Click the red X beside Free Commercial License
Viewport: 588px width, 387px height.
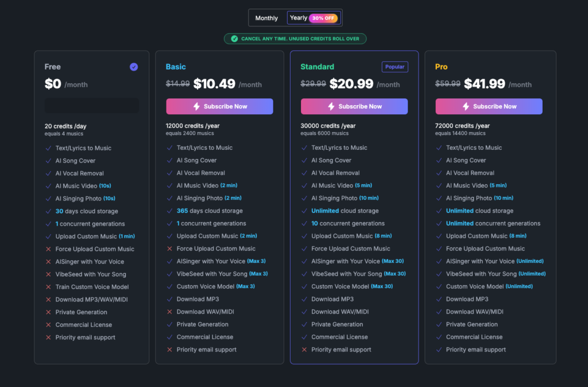click(48, 325)
